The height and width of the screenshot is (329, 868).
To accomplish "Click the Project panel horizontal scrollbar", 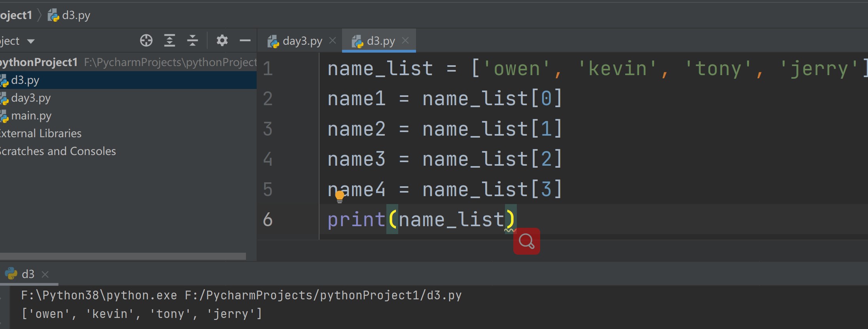I will click(123, 256).
